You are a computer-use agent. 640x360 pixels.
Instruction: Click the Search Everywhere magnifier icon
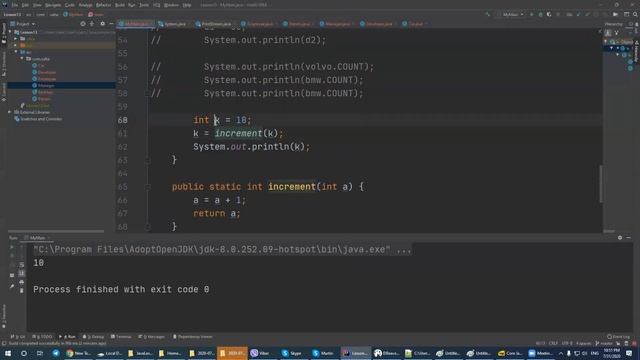635,15
